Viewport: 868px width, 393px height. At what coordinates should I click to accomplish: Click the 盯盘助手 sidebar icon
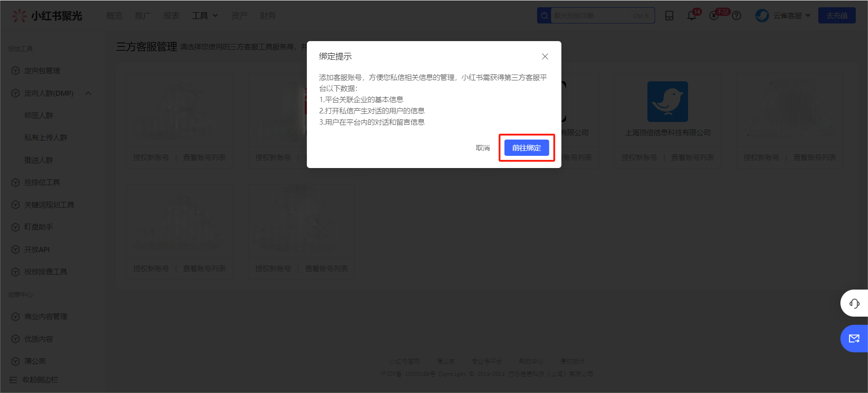click(15, 227)
